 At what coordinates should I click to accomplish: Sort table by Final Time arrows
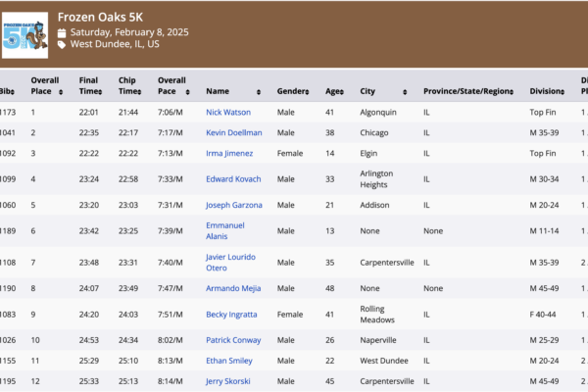[103, 91]
